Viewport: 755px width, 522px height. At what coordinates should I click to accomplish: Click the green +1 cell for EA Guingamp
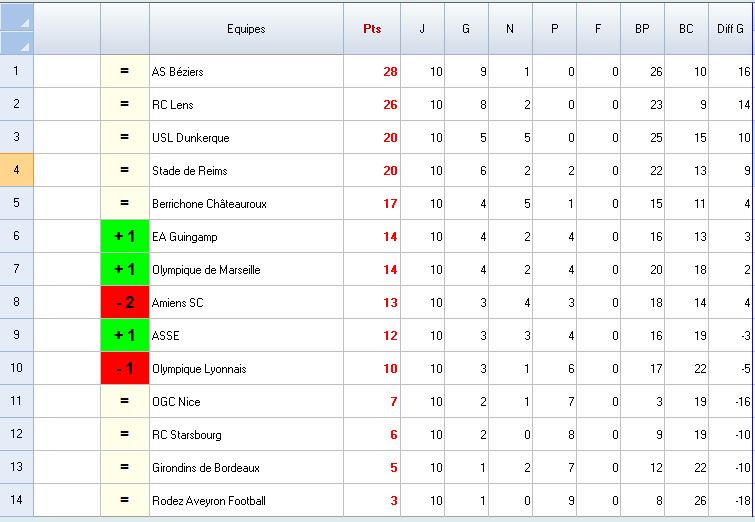[125, 236]
